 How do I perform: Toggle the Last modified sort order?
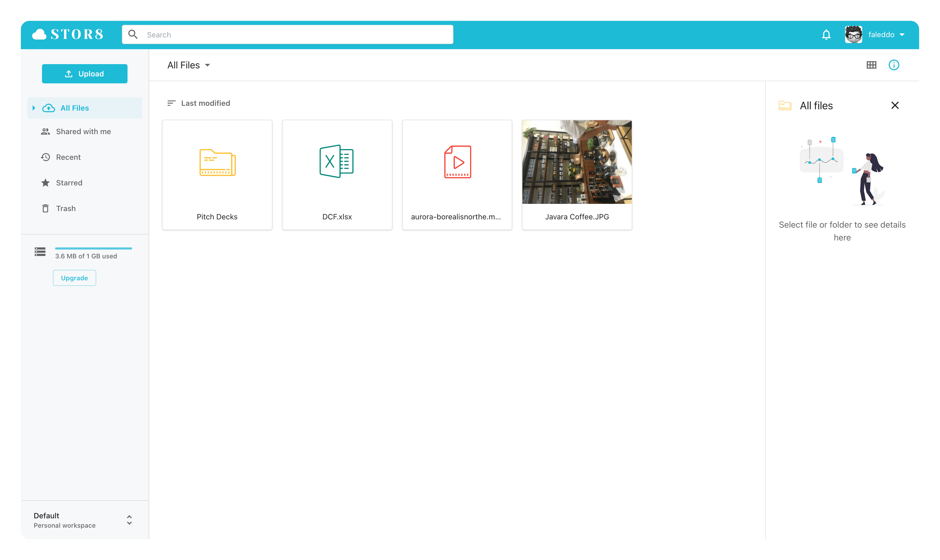click(x=199, y=103)
